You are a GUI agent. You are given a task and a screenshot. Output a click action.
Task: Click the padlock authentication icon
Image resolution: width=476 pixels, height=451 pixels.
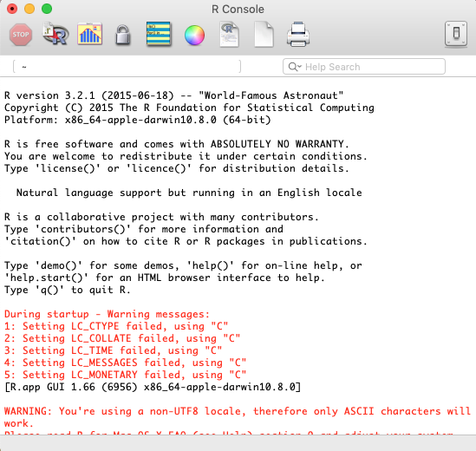[123, 36]
